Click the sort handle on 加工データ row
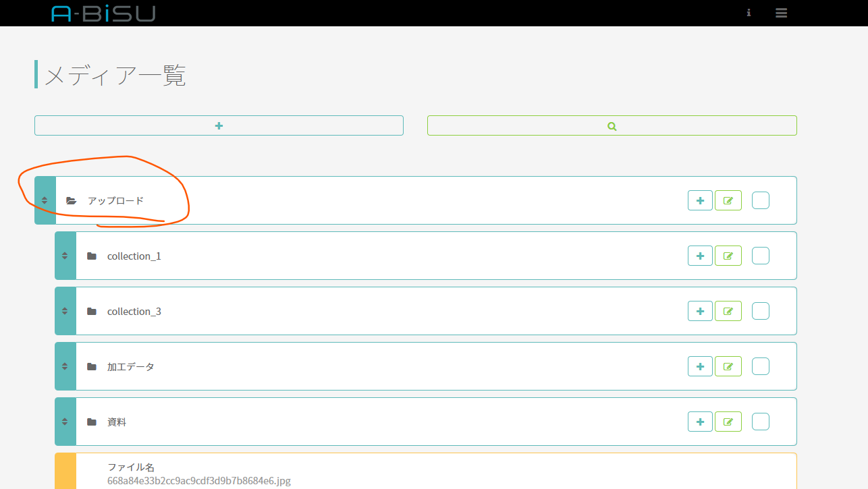 (x=65, y=366)
